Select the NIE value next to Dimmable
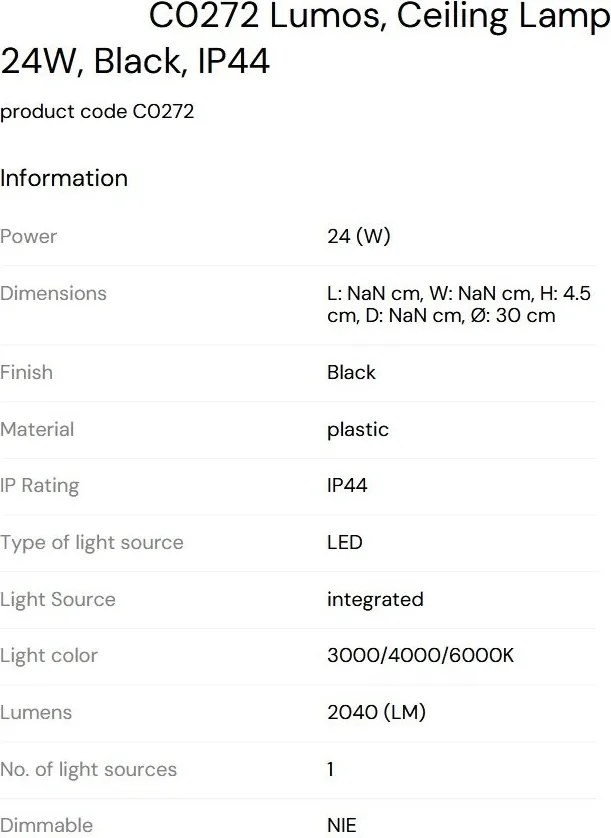The width and height of the screenshot is (611, 838). click(x=341, y=825)
